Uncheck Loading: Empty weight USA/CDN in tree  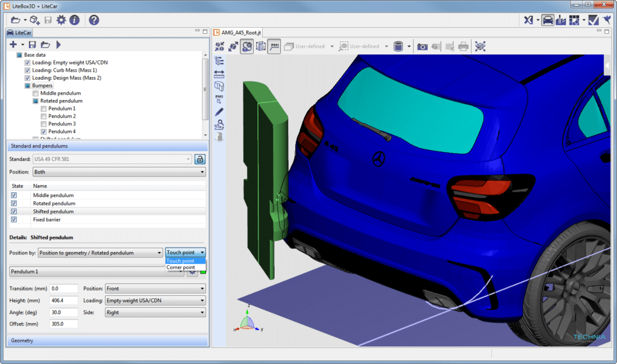pyautogui.click(x=27, y=63)
